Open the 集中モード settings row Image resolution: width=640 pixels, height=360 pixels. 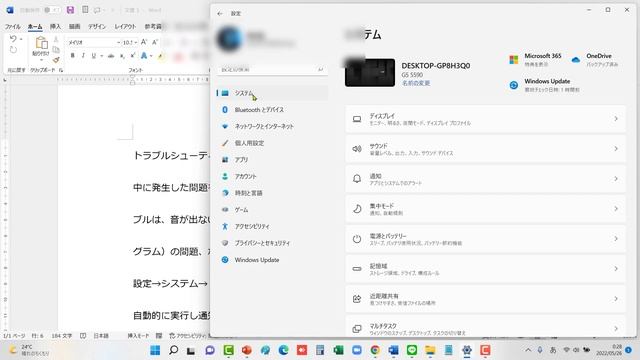[x=485, y=209]
